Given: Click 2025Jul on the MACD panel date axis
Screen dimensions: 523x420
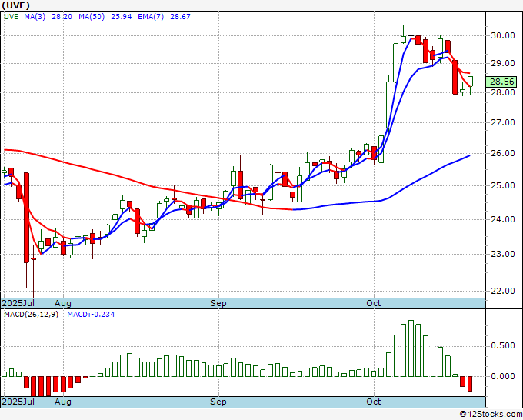Looking at the screenshot, I should (x=18, y=402).
